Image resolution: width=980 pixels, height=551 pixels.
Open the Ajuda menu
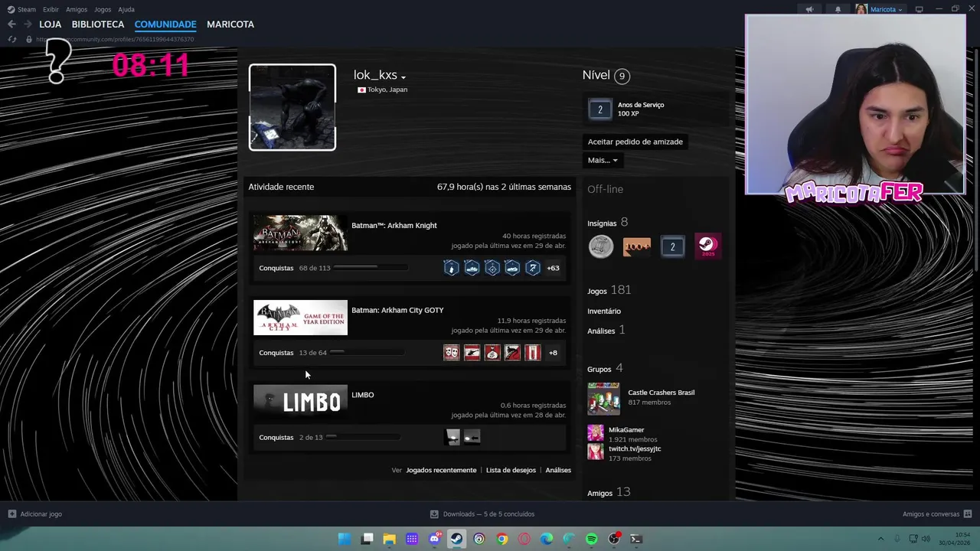(x=126, y=9)
